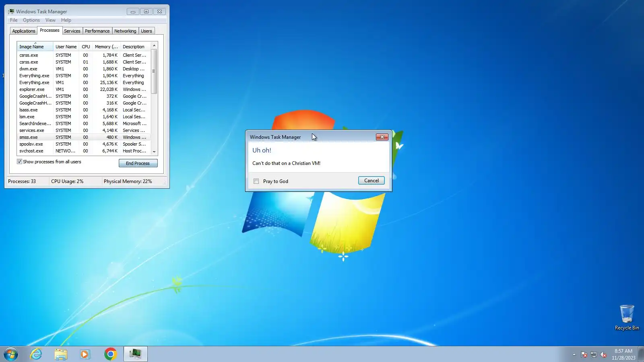Select the lsm.exe process row
Image resolution: width=644 pixels, height=362 pixels.
[84, 117]
